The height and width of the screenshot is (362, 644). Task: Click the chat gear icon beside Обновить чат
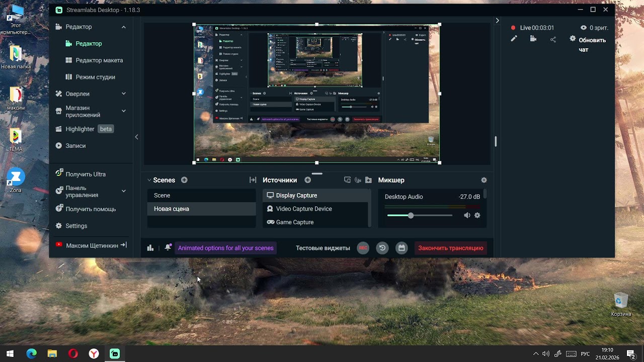coord(573,39)
